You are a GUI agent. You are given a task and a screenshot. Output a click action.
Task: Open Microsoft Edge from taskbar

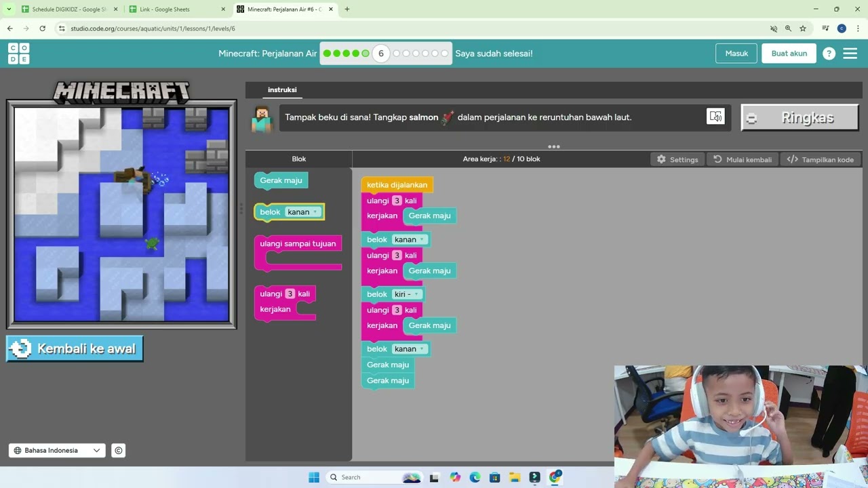475,477
